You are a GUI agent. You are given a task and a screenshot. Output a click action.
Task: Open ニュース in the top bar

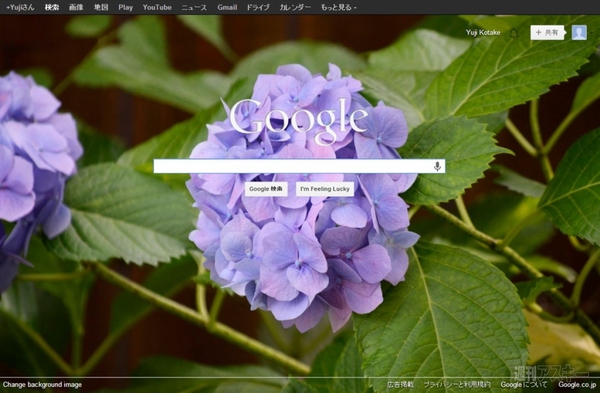click(194, 7)
